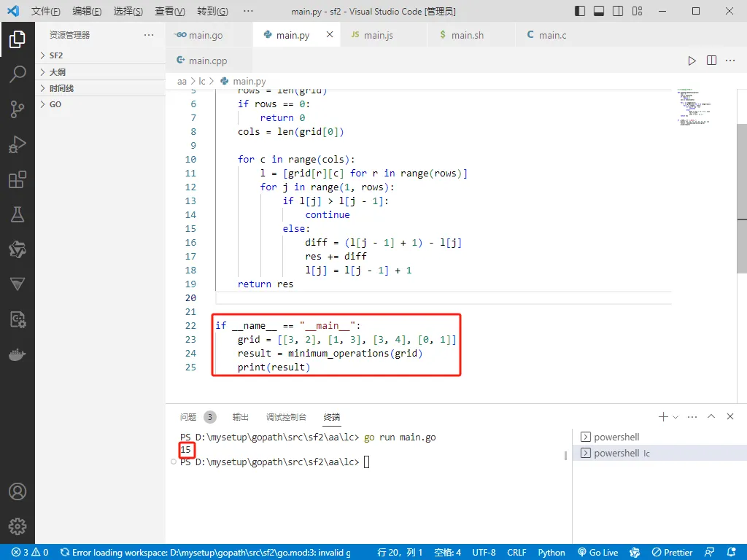Toggle the secondary side bar layout icon
The width and height of the screenshot is (747, 560).
618,11
